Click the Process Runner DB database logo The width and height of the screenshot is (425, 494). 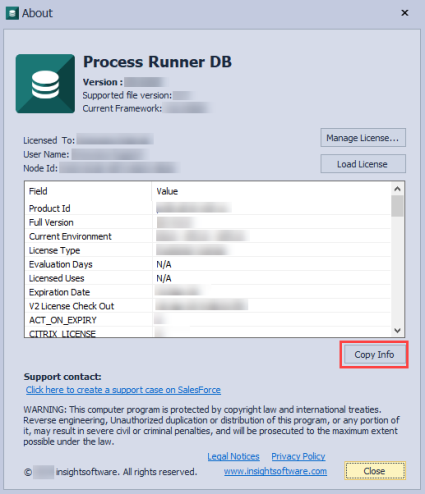tap(45, 84)
